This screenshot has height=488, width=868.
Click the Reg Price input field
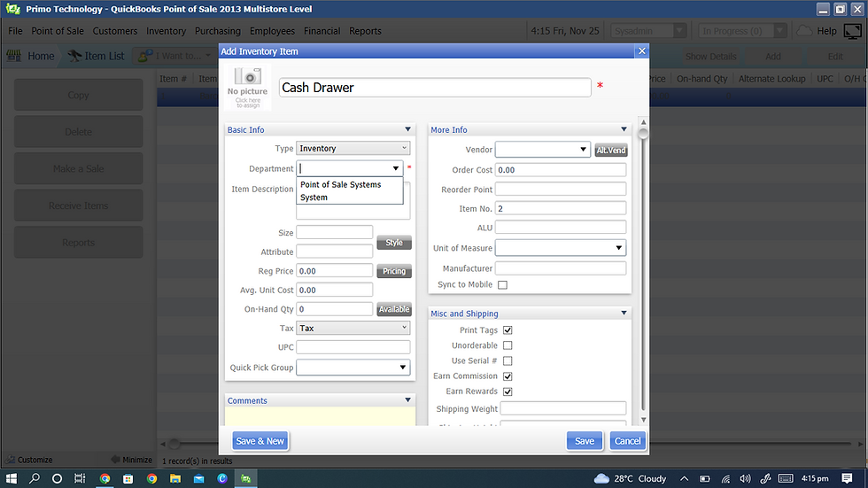[335, 271]
